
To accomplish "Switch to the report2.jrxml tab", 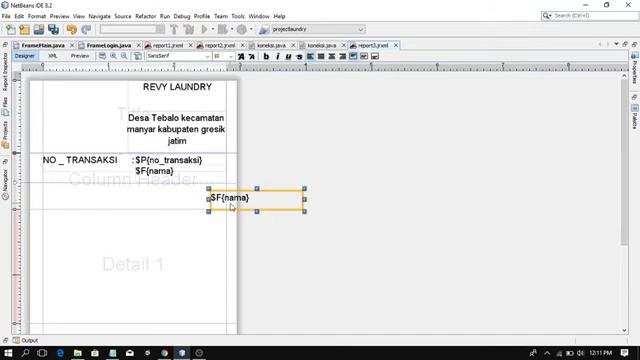I will (x=220, y=45).
